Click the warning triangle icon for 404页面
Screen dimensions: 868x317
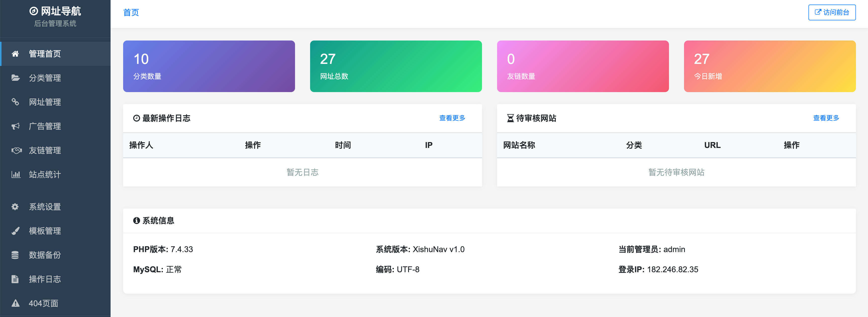tap(16, 303)
